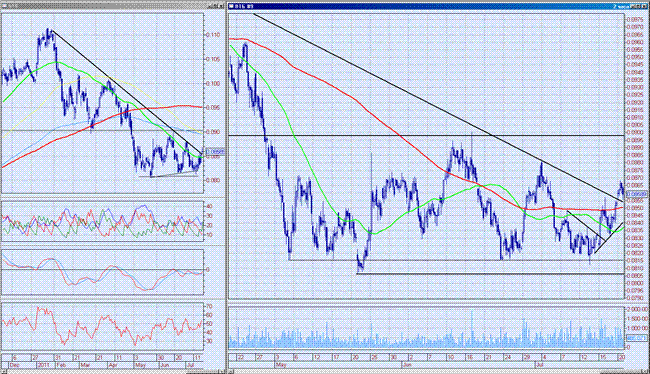650x374 pixels.
Task: Maximize the left chart window
Action: coord(216,6)
